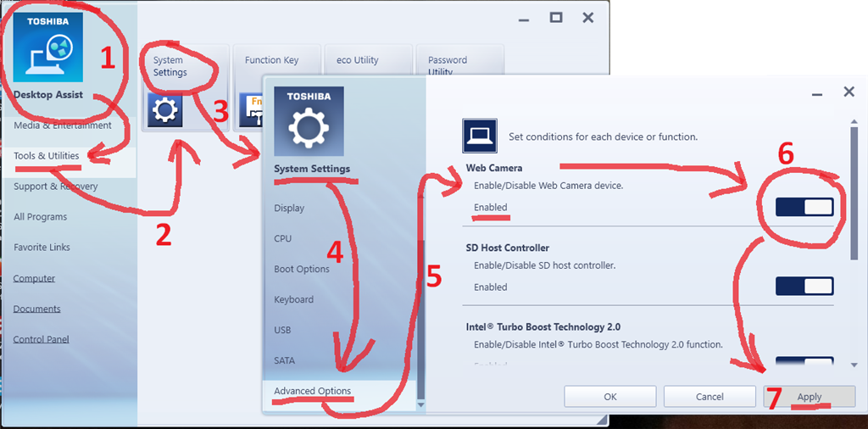Go to Keyboard settings section
Viewport: 868px width, 429px height.
point(294,299)
